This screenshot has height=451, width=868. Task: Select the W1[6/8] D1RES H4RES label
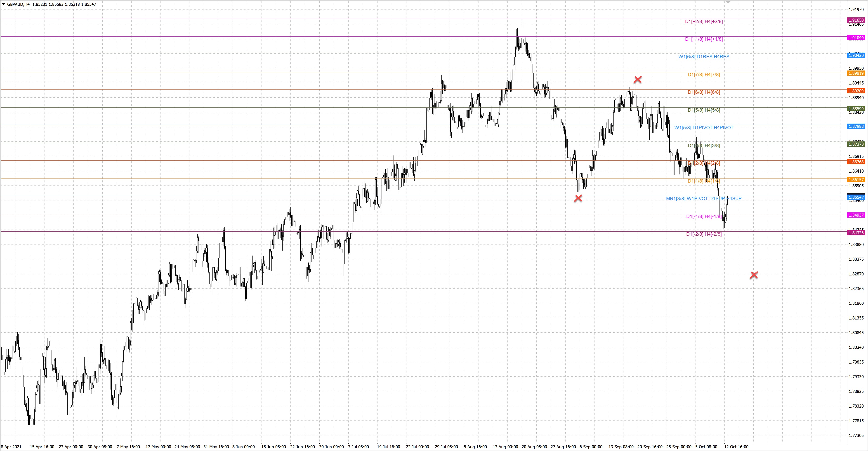click(x=704, y=57)
